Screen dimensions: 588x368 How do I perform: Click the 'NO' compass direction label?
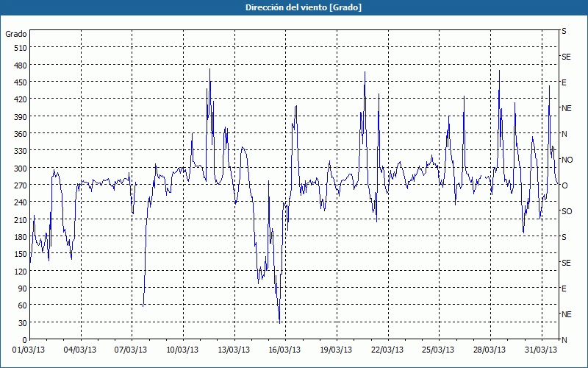click(x=567, y=160)
